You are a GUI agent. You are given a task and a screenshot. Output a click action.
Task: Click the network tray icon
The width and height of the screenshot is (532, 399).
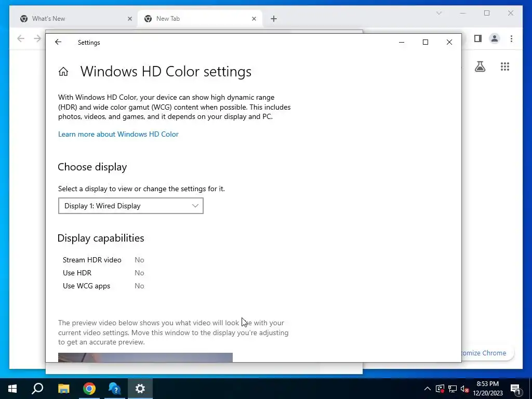point(453,389)
